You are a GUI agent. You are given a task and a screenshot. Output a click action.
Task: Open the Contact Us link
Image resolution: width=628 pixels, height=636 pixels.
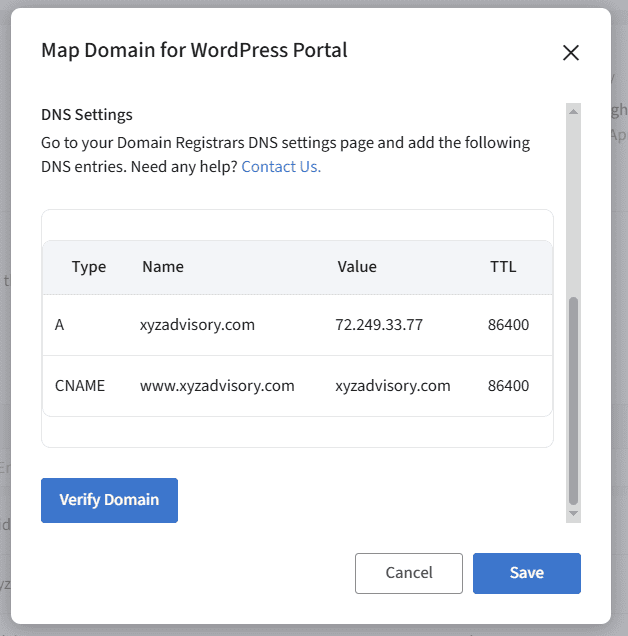tap(281, 166)
